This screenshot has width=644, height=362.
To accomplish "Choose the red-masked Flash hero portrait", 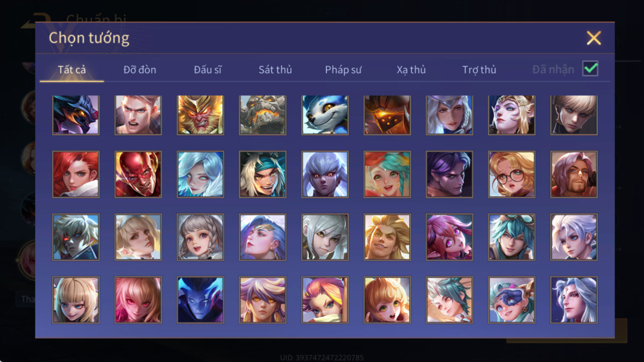I will (138, 174).
